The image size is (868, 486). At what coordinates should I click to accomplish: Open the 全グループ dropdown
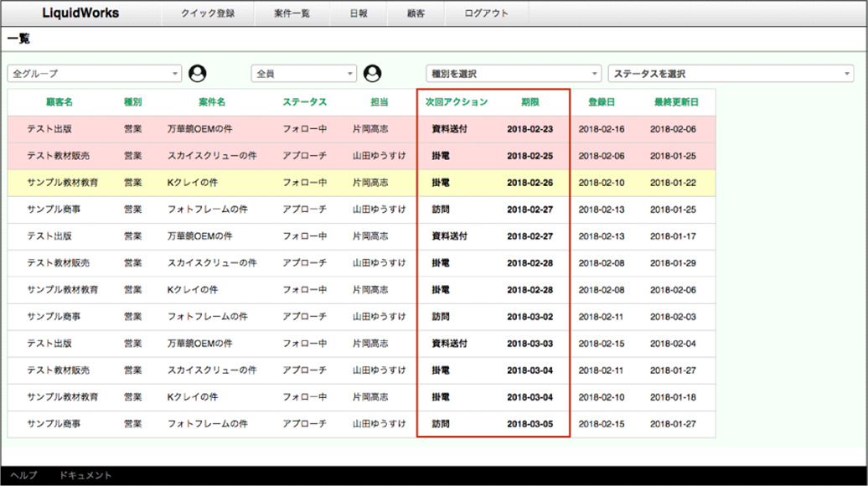click(x=94, y=73)
